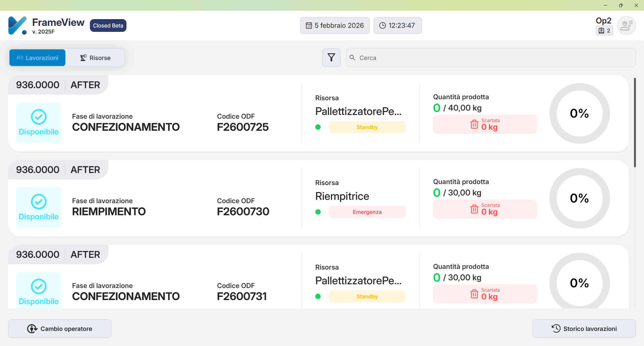The image size is (644, 346).
Task: Switch to the Lavorazioni tab
Action: click(37, 58)
